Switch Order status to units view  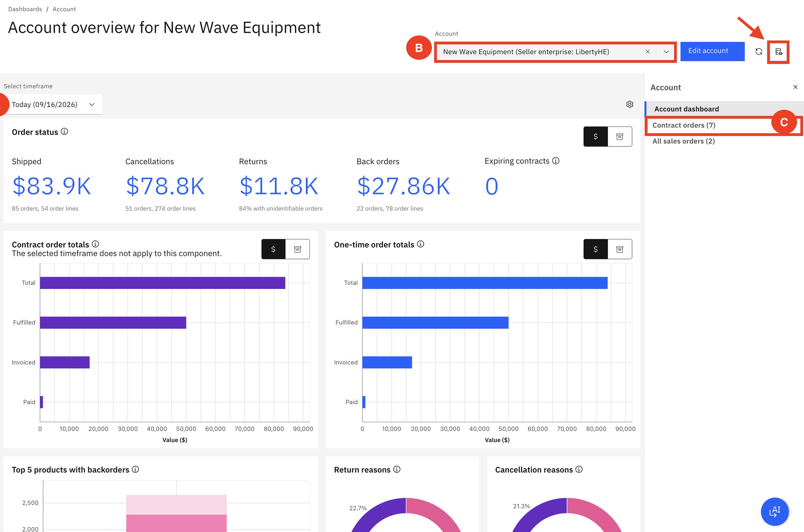(x=620, y=136)
